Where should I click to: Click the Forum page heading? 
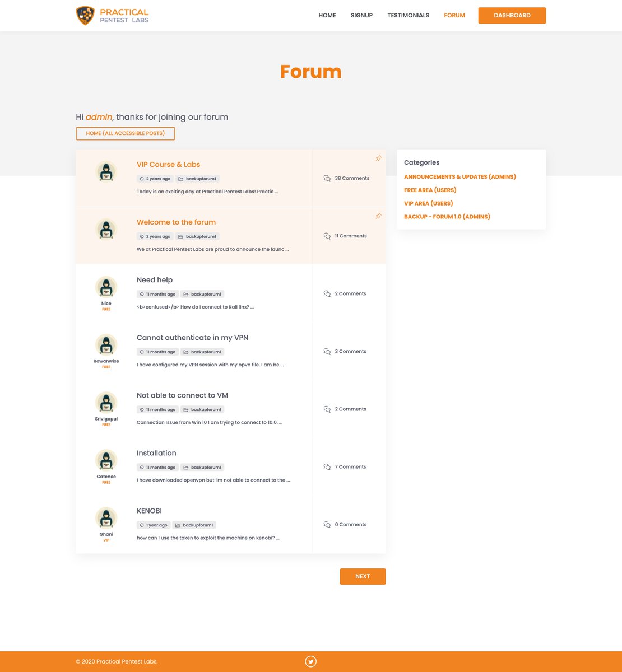point(311,72)
